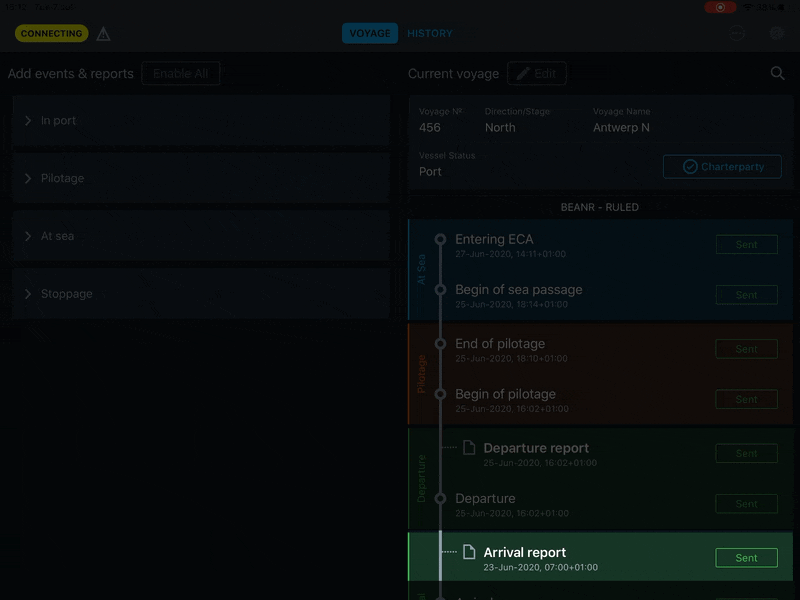
Task: Click the Edit voyage button
Action: [537, 74]
